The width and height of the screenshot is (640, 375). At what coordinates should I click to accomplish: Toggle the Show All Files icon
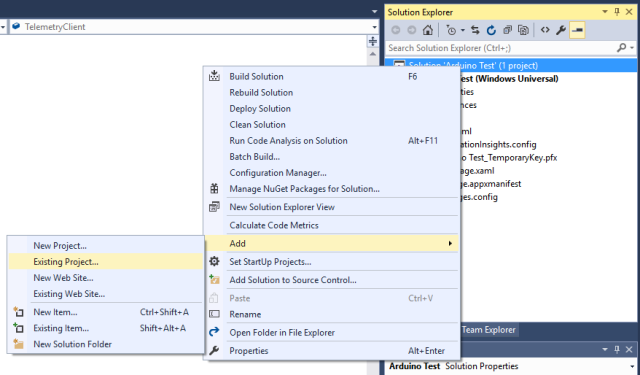coord(523,30)
